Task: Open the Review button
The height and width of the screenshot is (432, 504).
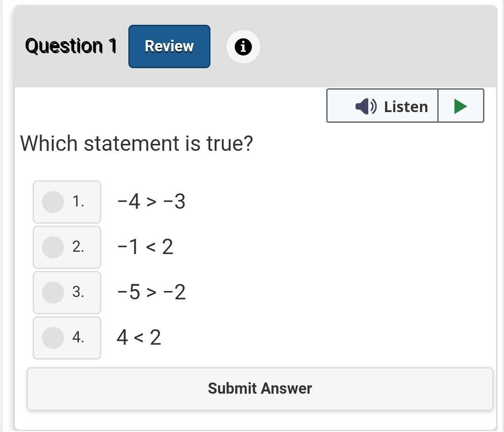Action: pyautogui.click(x=169, y=46)
